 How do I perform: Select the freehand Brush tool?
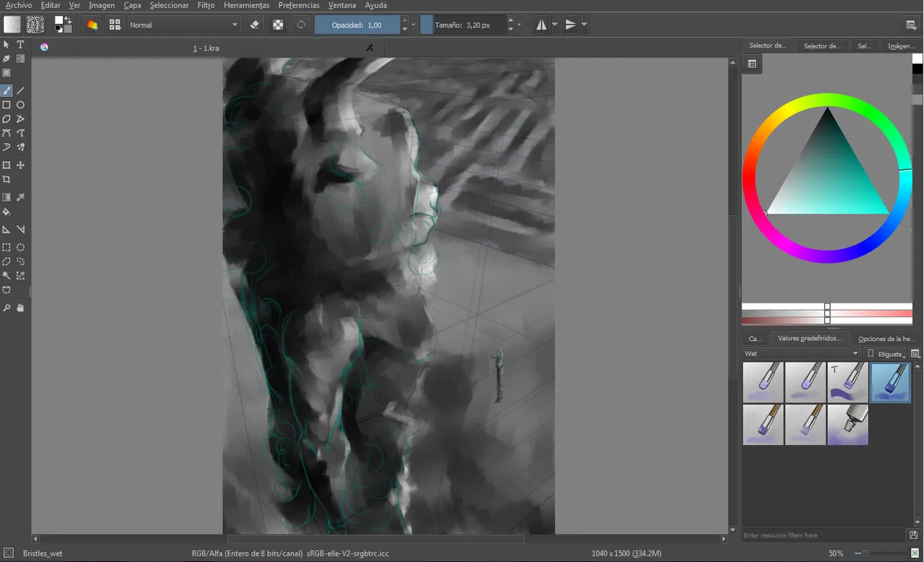pos(6,91)
